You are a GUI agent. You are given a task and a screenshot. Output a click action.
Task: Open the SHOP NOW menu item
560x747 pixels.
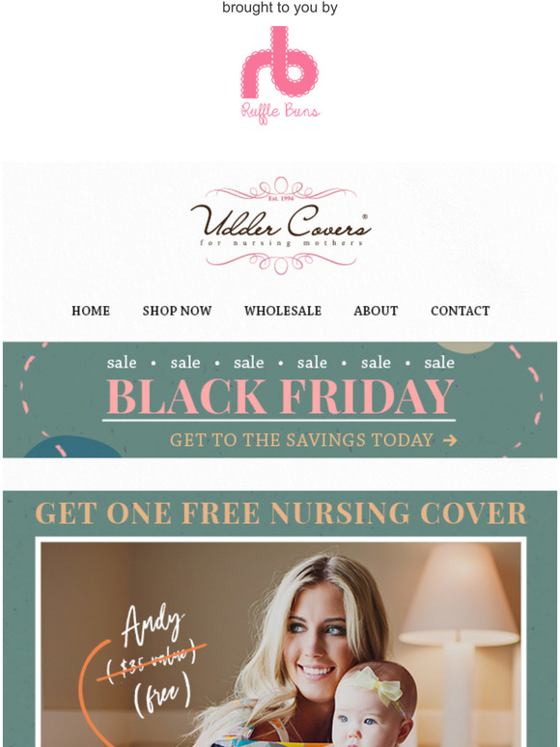[x=177, y=311]
